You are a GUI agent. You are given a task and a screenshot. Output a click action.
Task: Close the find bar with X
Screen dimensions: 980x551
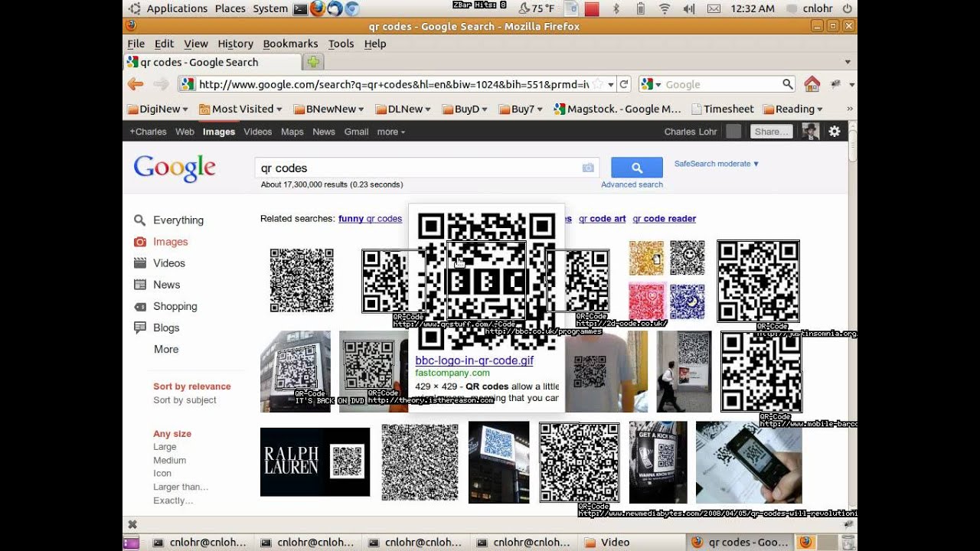point(132,525)
